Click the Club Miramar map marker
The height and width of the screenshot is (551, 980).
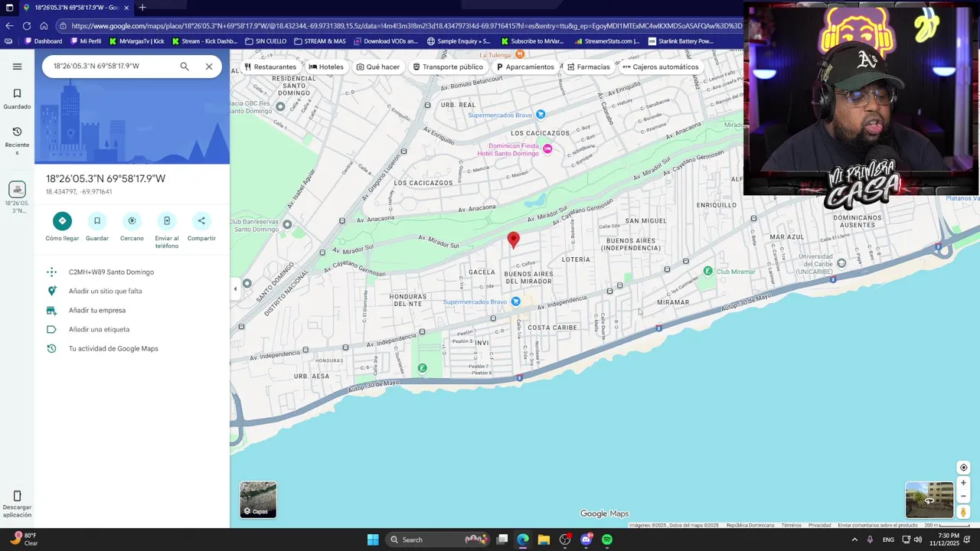pyautogui.click(x=708, y=272)
